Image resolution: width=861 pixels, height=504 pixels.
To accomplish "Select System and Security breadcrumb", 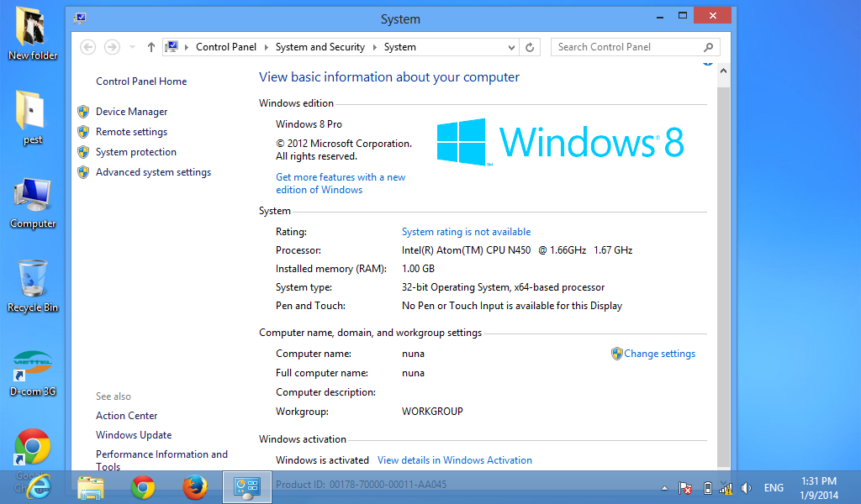I will pos(320,47).
